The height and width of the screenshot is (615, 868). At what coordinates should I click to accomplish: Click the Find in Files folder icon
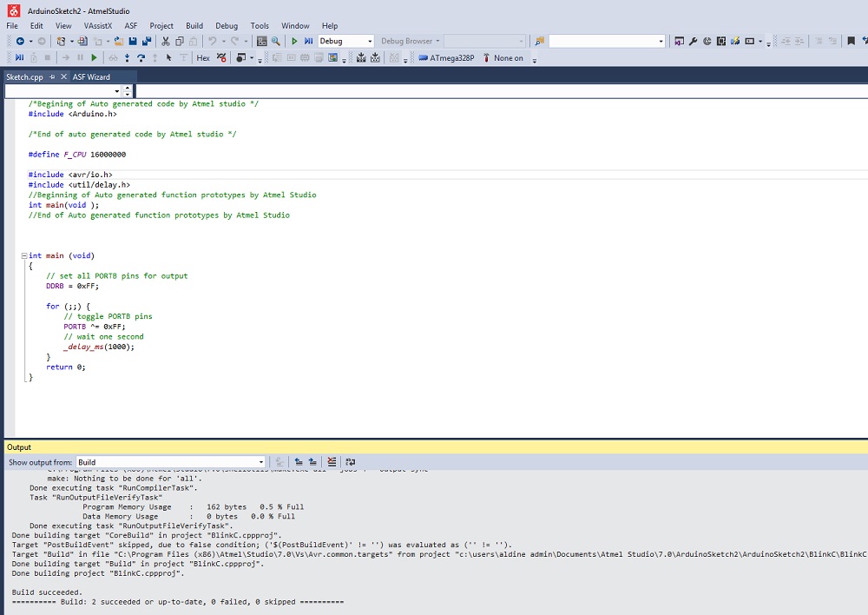pos(539,41)
